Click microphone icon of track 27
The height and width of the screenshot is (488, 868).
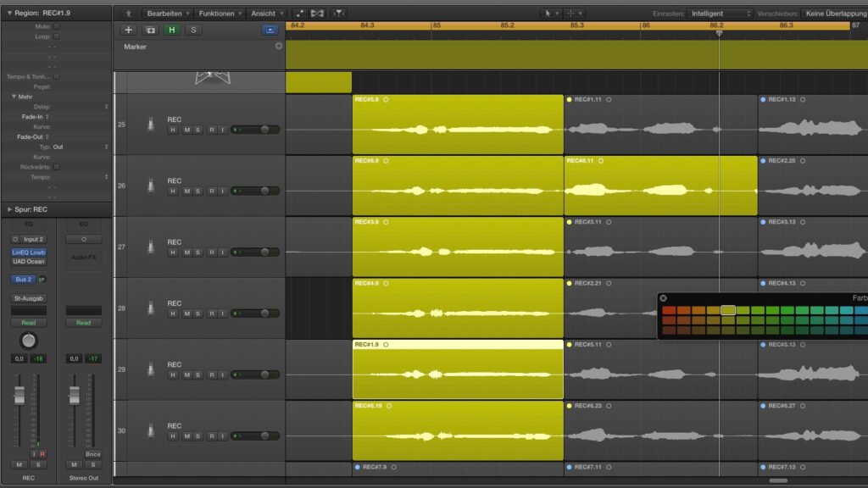[151, 247]
